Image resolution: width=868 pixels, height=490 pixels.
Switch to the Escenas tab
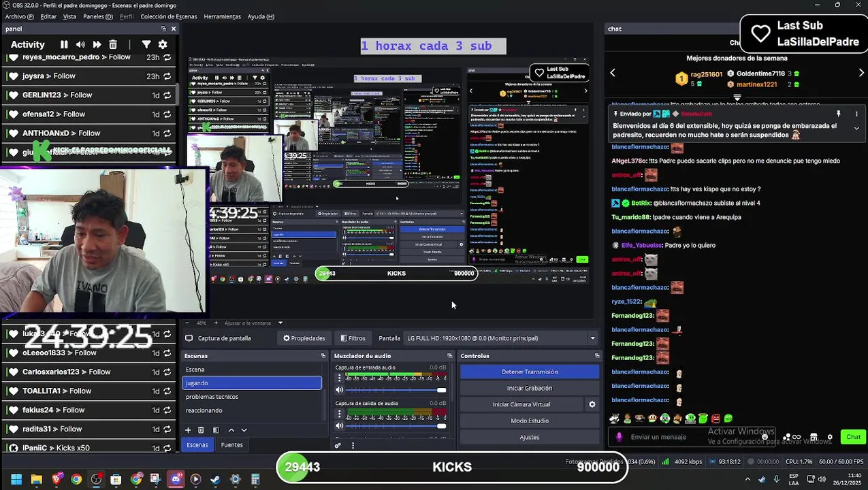coord(197,445)
